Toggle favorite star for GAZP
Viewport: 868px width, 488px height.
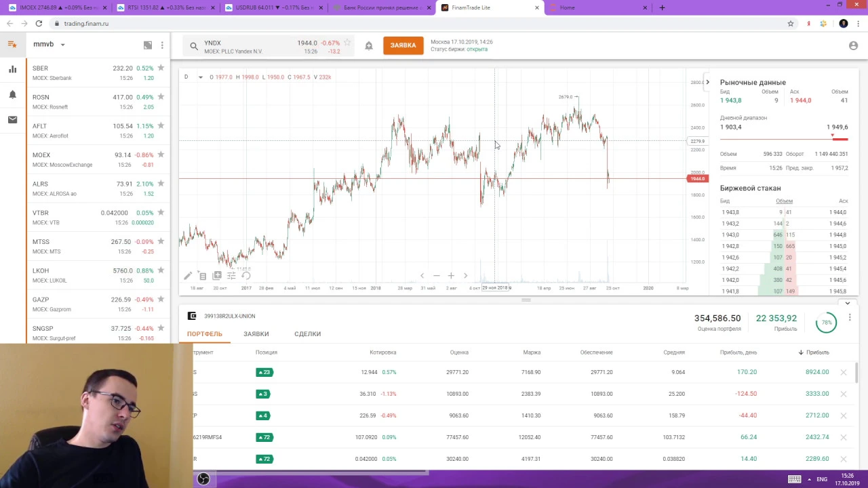pos(161,299)
